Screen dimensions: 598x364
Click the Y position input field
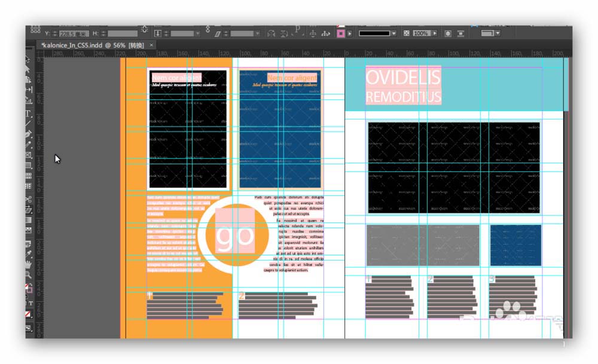pyautogui.click(x=73, y=33)
